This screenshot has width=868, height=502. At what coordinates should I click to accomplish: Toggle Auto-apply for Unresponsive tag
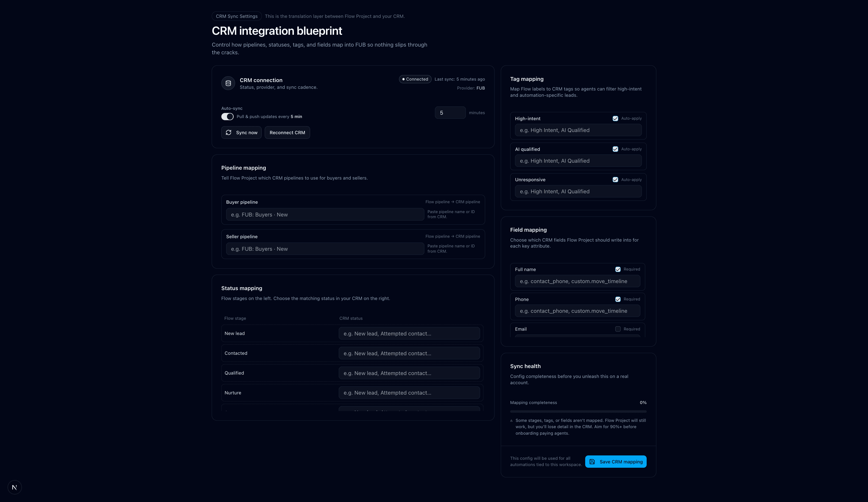pyautogui.click(x=616, y=179)
